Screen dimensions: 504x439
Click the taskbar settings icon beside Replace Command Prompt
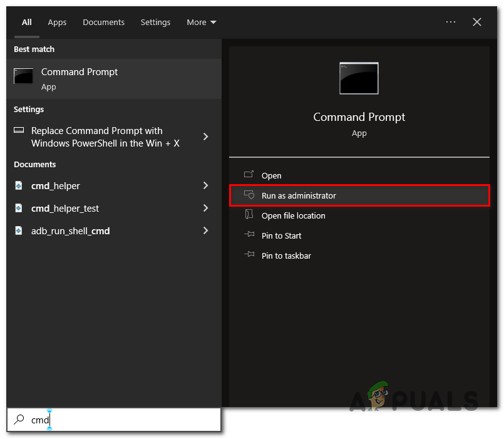tap(19, 130)
